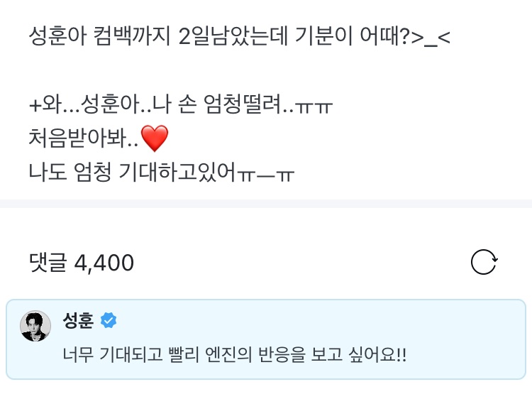Tap the number 4,400 in the comment count

tap(104, 263)
